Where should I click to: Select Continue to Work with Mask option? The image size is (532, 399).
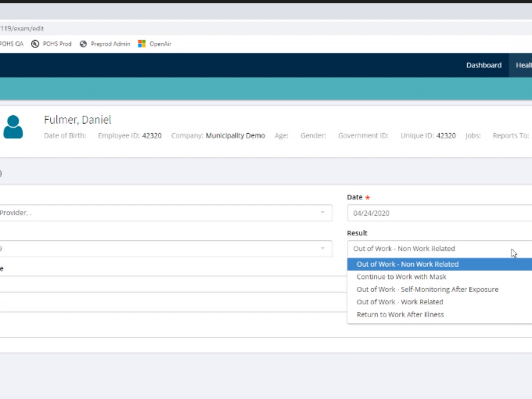[440, 277]
